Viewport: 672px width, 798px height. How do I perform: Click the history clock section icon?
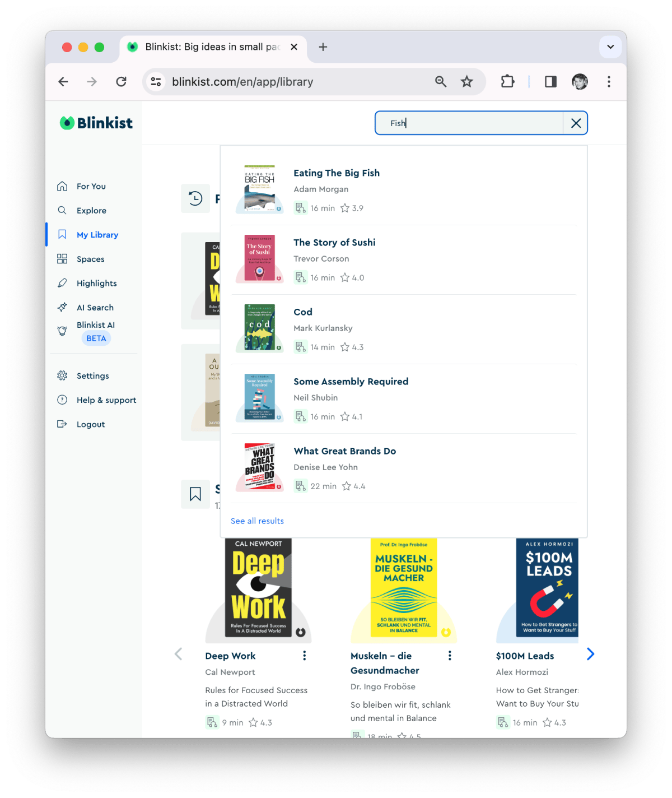tap(195, 198)
